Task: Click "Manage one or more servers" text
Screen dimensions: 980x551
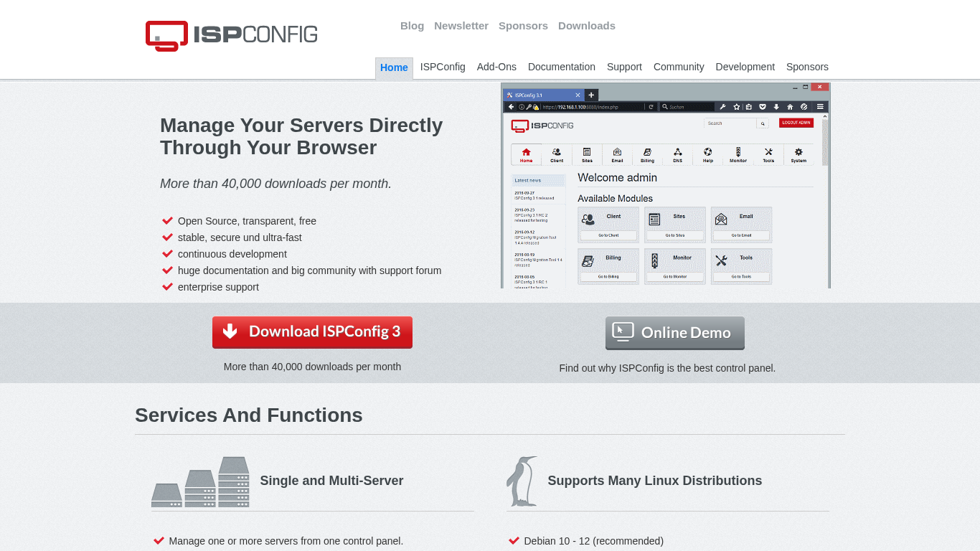Action: click(286, 541)
